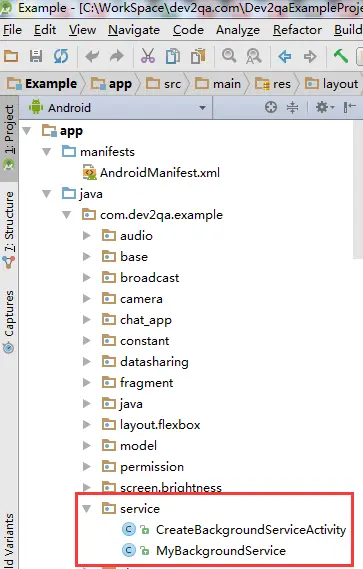Click the Copy icon in toolbar
The height and width of the screenshot is (569, 363).
(x=173, y=56)
